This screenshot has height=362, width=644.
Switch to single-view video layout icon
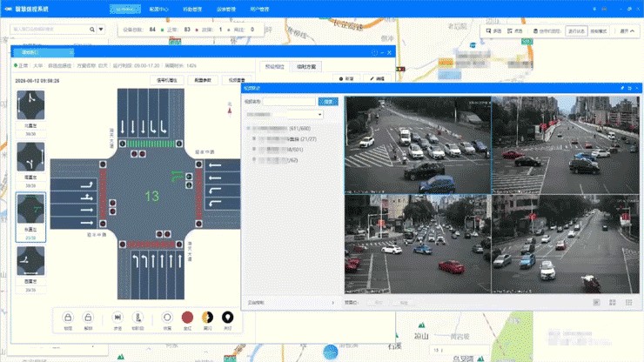596,303
